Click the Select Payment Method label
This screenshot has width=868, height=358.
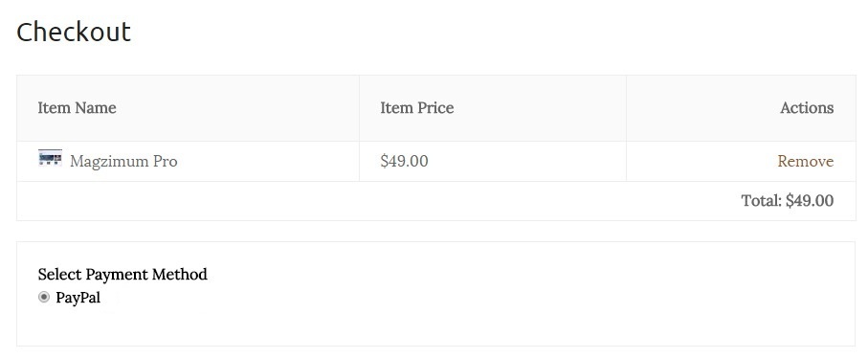[122, 274]
